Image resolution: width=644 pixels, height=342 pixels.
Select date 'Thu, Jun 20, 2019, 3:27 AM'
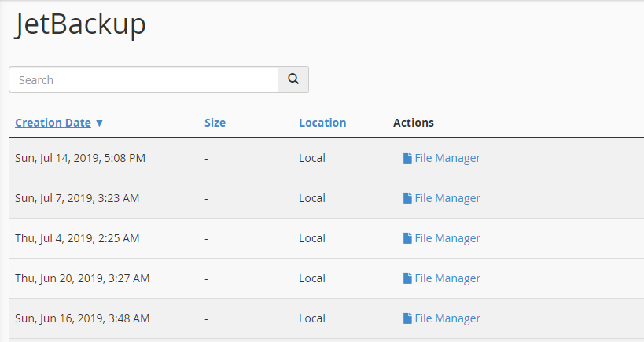point(82,278)
